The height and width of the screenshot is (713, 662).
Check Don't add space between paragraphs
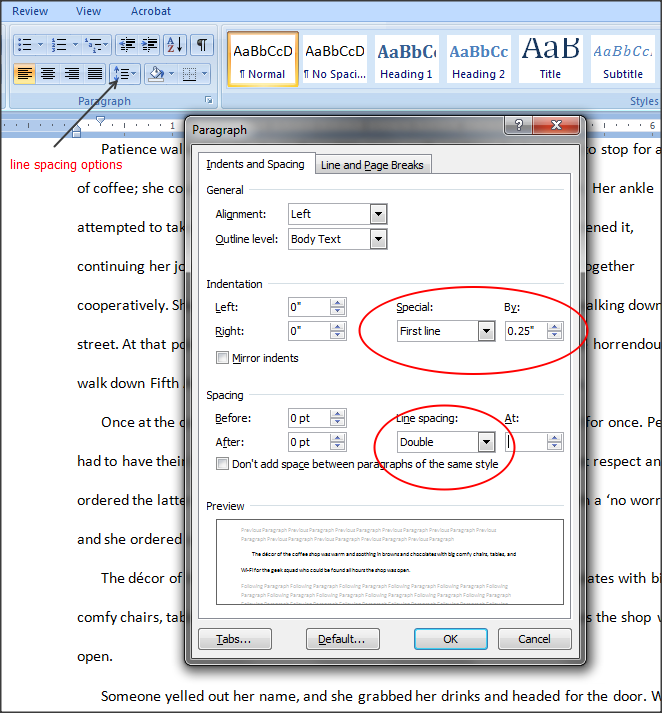point(222,464)
